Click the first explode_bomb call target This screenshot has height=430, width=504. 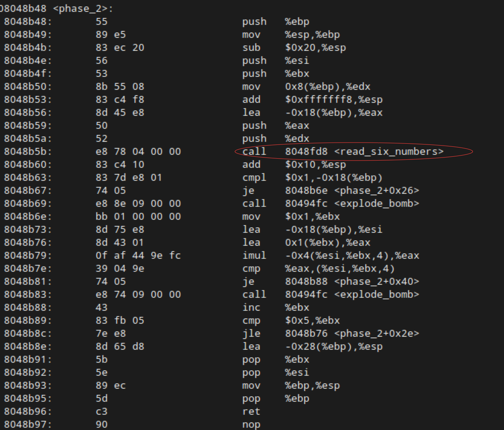[x=352, y=203]
